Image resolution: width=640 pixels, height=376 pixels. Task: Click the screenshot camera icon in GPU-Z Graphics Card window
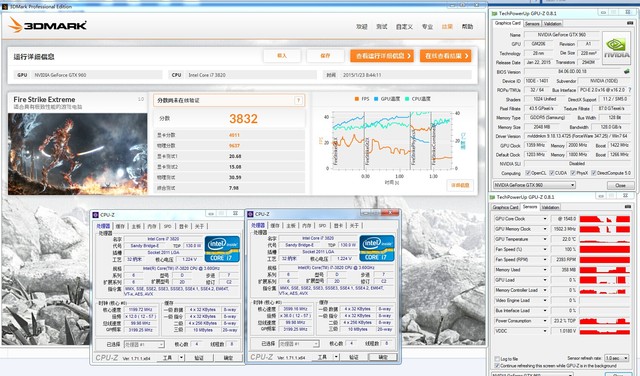(630, 24)
